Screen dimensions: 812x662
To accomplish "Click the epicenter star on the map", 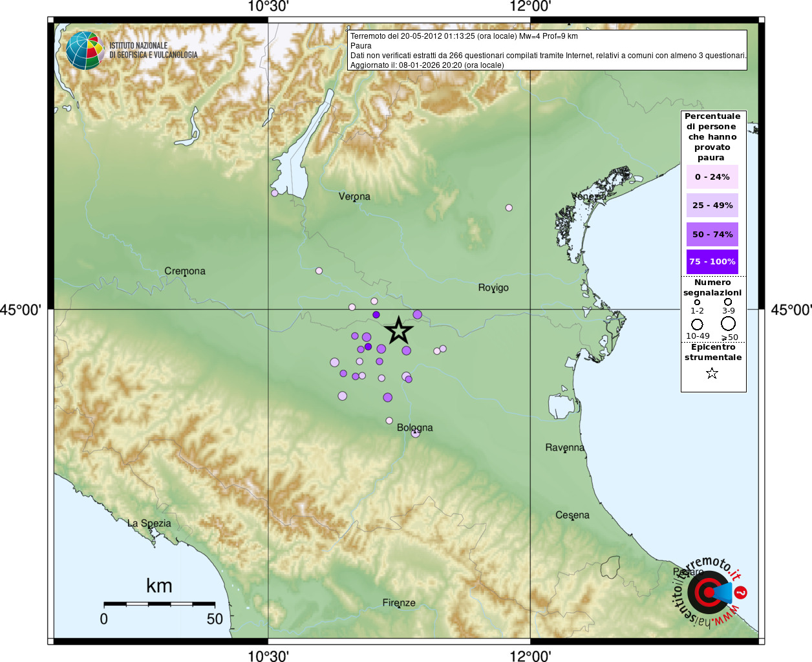I will coord(399,330).
